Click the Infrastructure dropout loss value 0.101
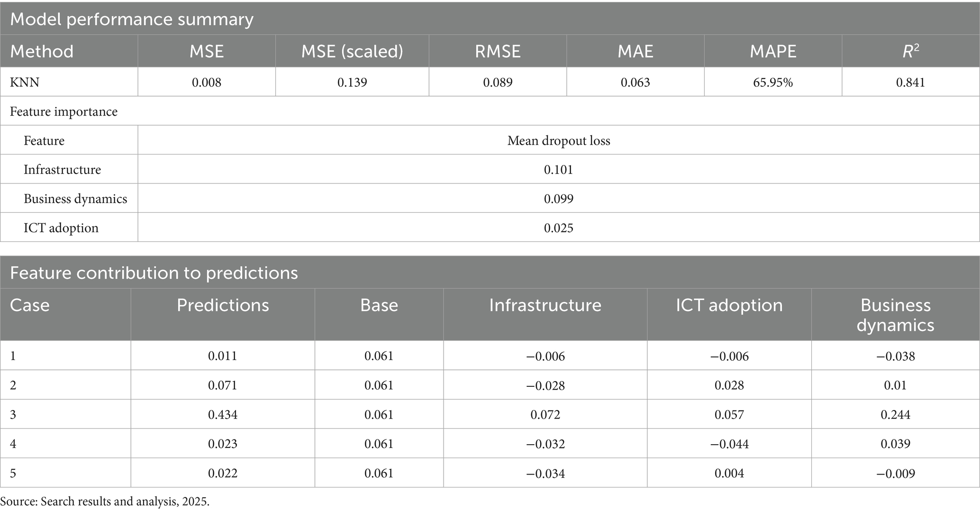The image size is (980, 512). click(559, 170)
